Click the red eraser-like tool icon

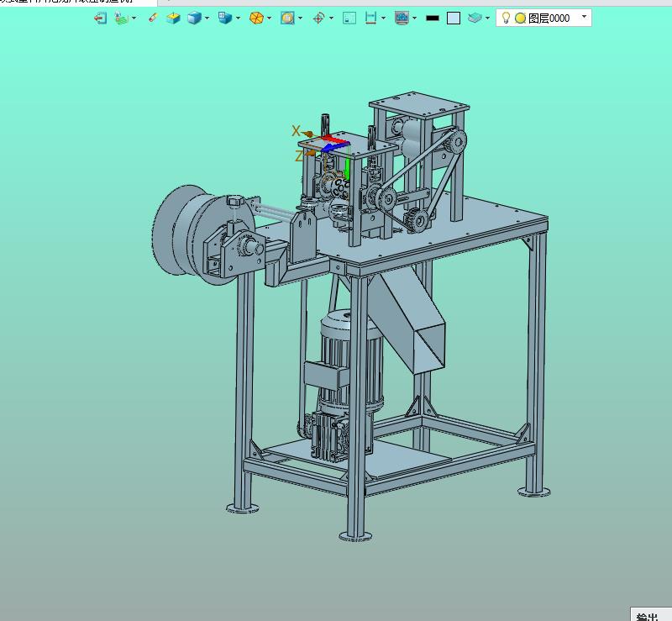(153, 18)
